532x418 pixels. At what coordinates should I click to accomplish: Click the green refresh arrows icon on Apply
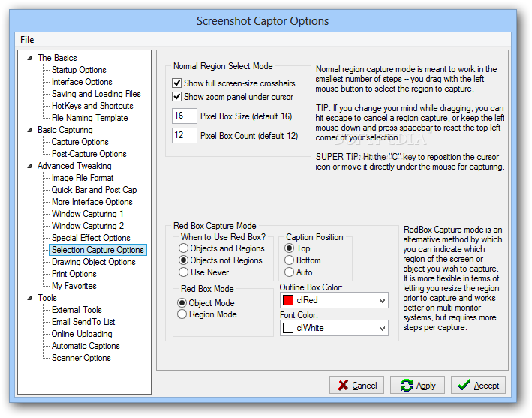click(x=407, y=386)
